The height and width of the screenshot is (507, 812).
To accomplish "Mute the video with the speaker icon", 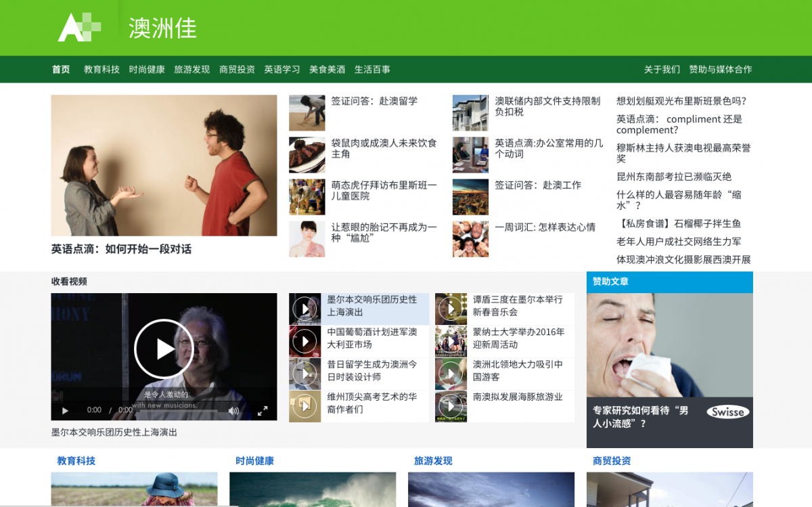I will (233, 410).
